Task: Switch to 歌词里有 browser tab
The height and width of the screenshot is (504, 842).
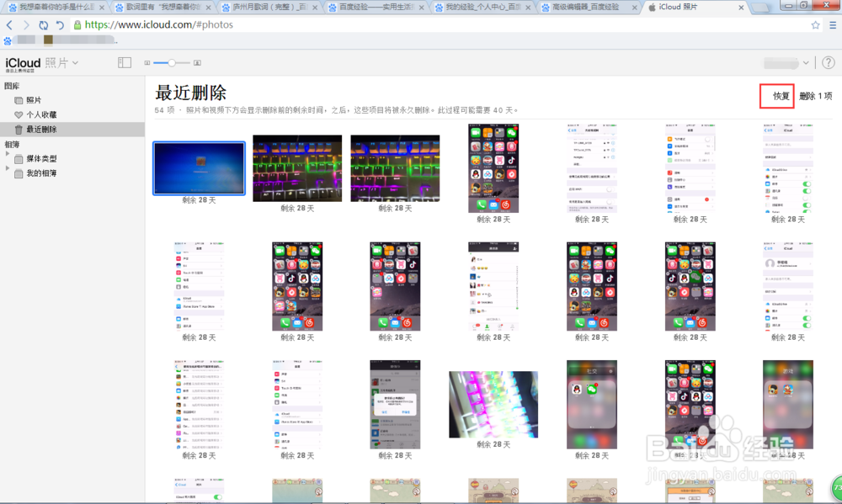Action: 163,7
